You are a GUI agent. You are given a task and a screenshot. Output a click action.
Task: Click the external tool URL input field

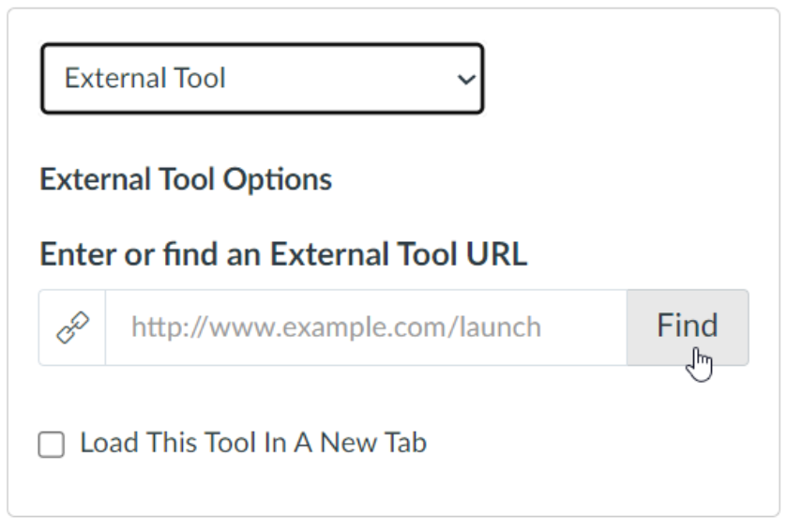click(366, 327)
